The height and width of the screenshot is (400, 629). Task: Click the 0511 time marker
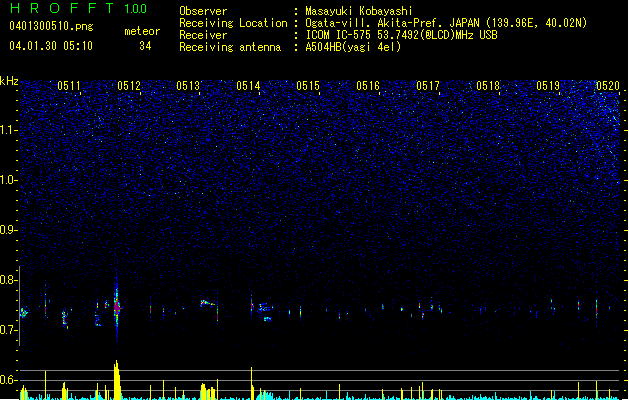click(x=69, y=86)
